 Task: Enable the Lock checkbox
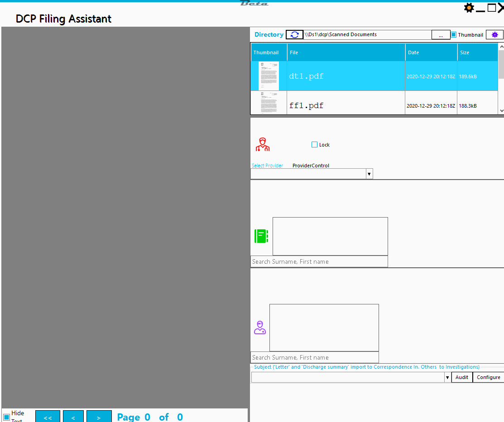(315, 145)
